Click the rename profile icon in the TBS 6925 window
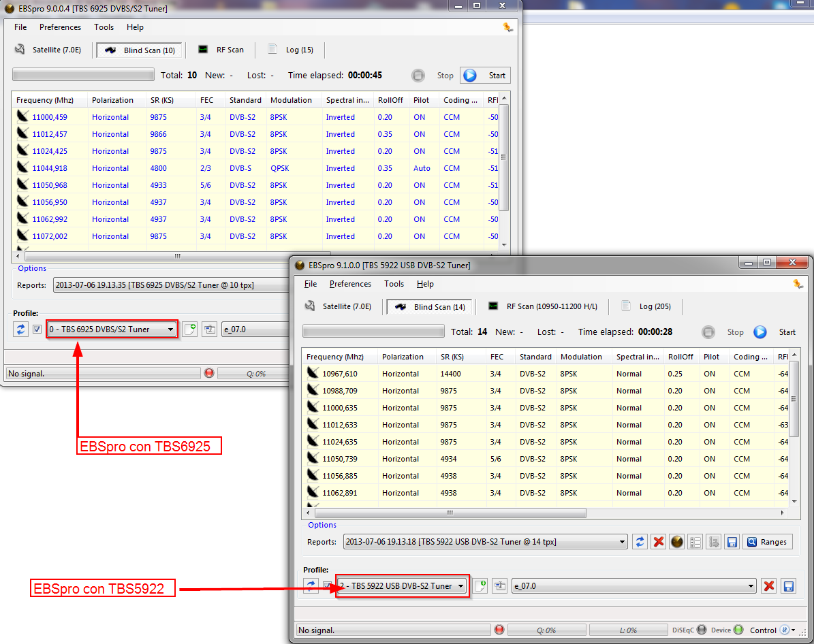The image size is (814, 644). (209, 329)
